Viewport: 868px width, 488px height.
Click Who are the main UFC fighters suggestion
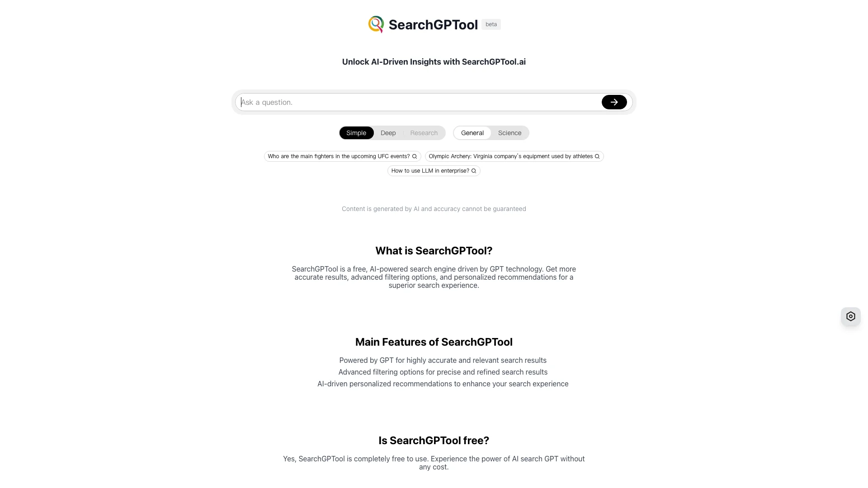coord(342,156)
